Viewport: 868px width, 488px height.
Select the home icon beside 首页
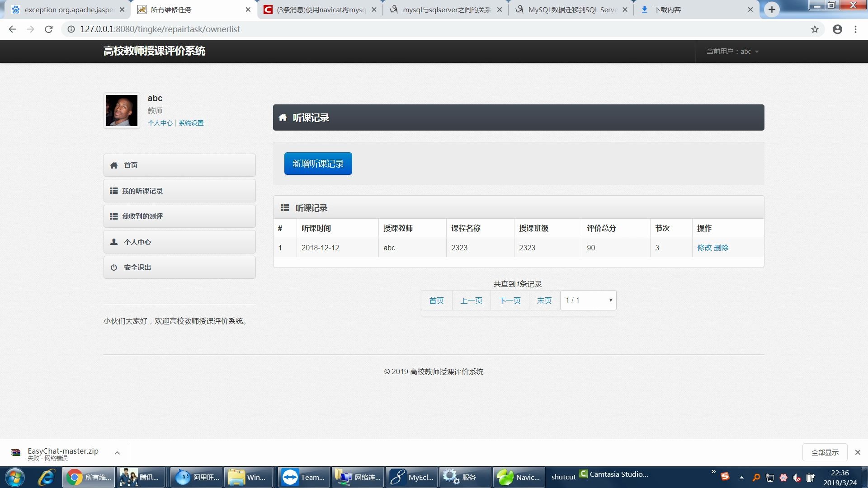[114, 165]
